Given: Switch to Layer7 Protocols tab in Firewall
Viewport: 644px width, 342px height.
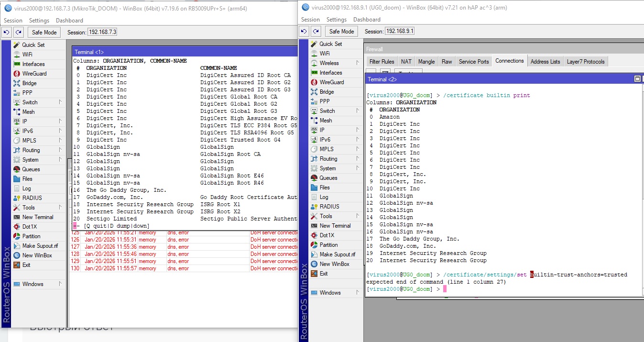Looking at the screenshot, I should pyautogui.click(x=586, y=62).
